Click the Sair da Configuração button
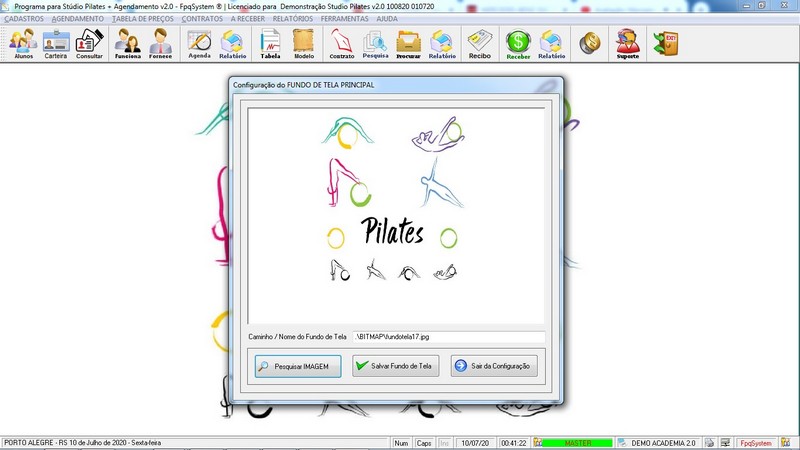800x450 pixels. tap(494, 366)
